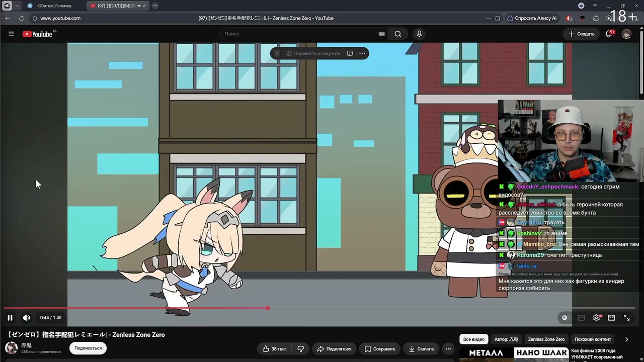Open browser profile icon in title bar
The height and width of the screenshot is (362, 644).
pyautogui.click(x=581, y=6)
